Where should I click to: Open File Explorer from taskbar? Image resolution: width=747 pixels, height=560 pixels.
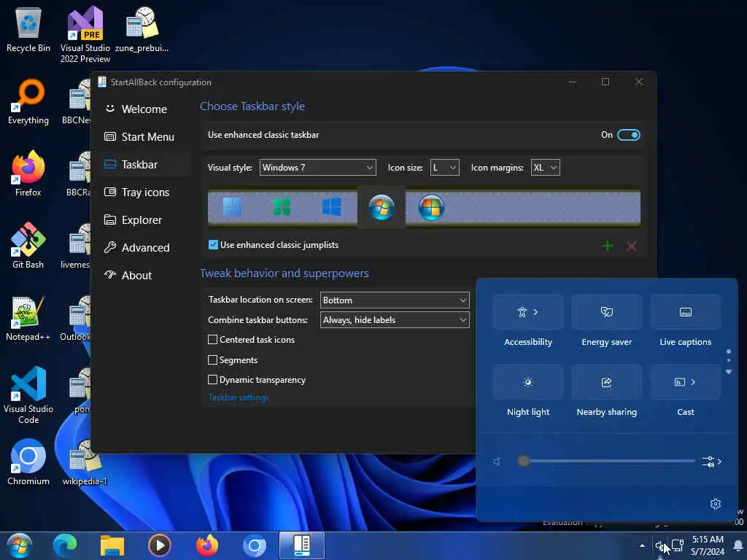[112, 545]
